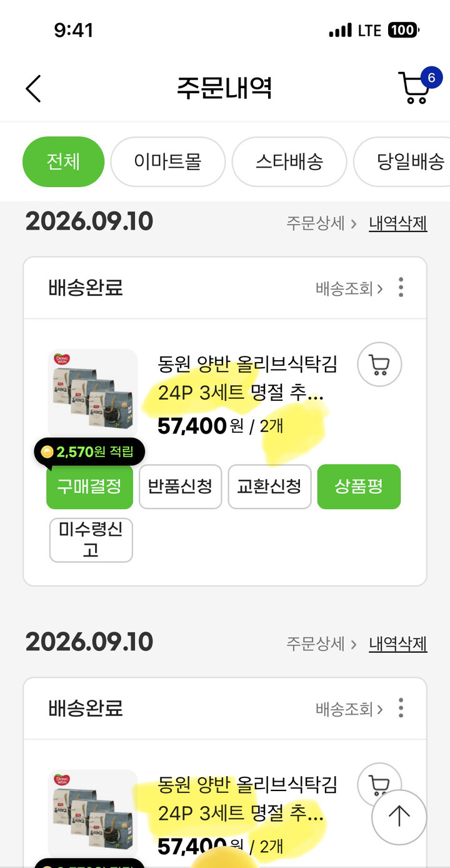
Task: Tap the green 구매결정 button
Action: point(89,487)
